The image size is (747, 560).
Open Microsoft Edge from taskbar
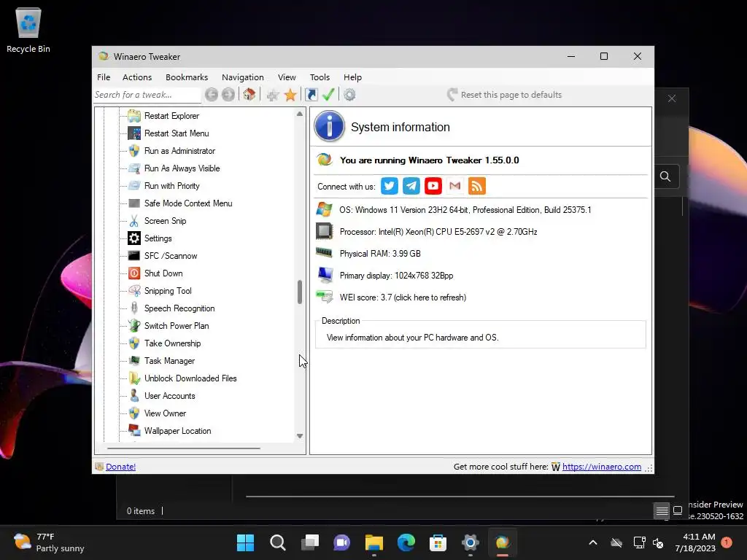click(406, 542)
